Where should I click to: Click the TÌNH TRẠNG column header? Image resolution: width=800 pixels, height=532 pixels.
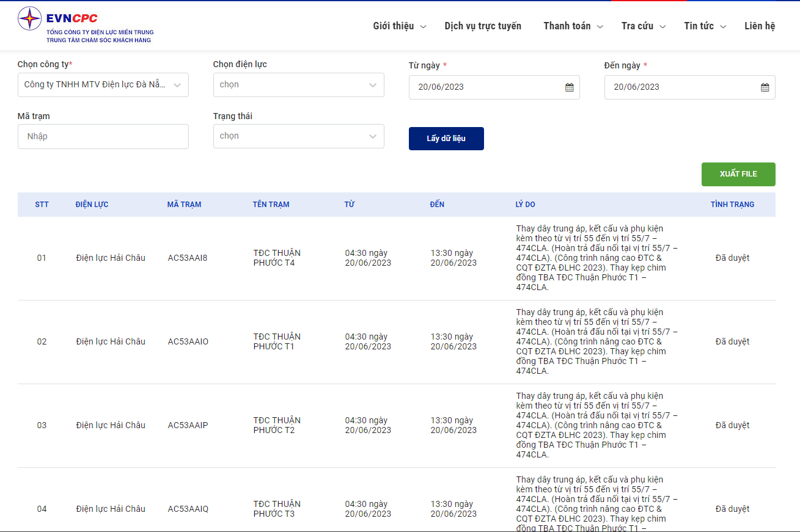(x=732, y=205)
